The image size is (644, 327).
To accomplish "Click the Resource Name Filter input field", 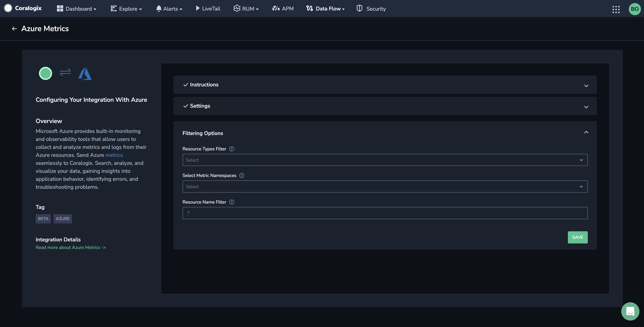I will click(385, 213).
